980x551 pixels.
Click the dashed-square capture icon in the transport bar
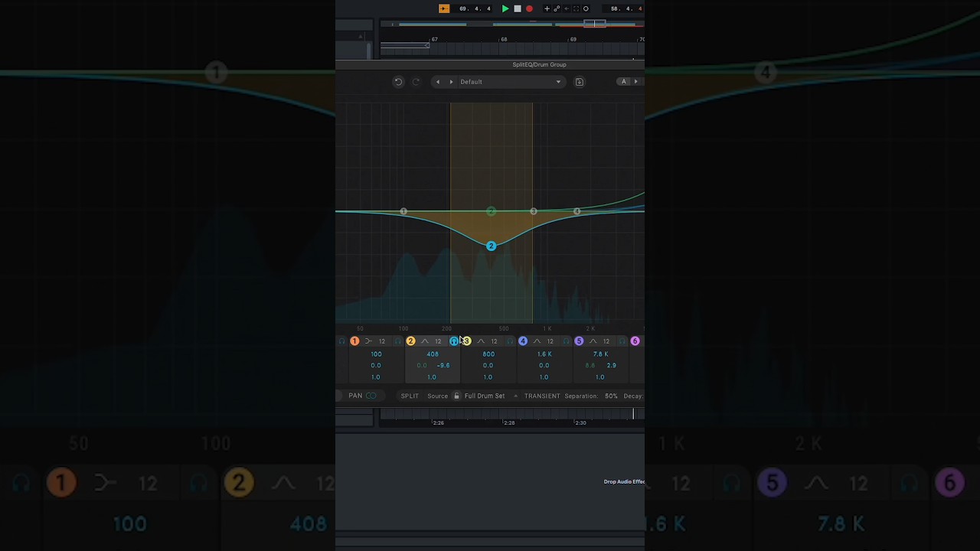577,8
